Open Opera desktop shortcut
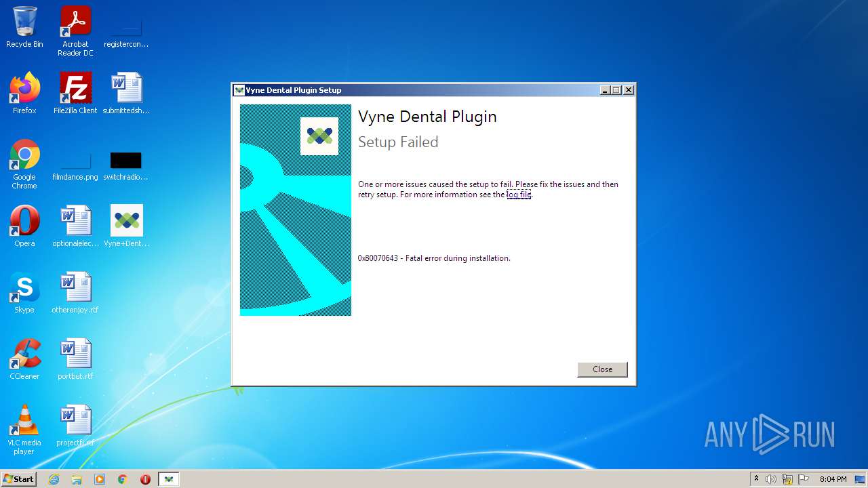 coord(24,226)
